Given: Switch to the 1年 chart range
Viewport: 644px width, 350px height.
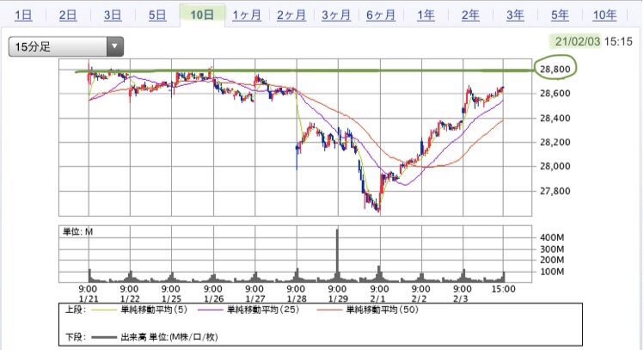Looking at the screenshot, I should tap(426, 15).
